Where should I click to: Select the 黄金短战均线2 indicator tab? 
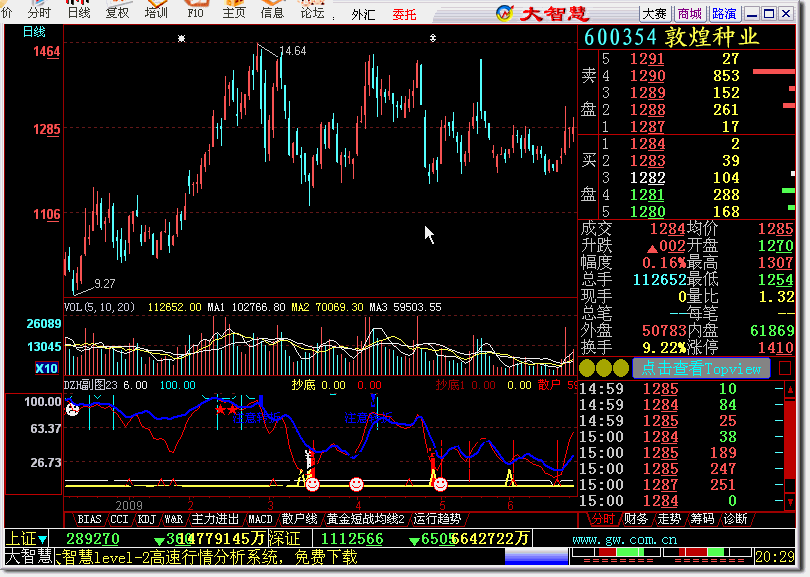click(366, 519)
